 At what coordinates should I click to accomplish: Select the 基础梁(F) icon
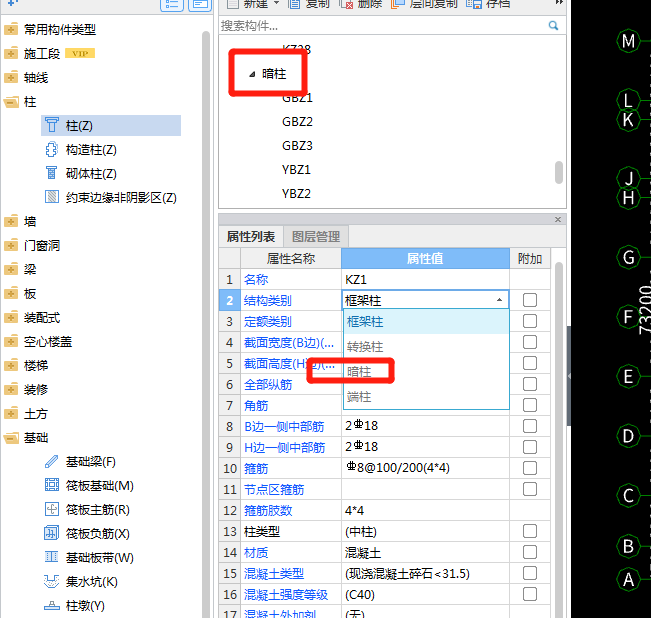(51, 461)
